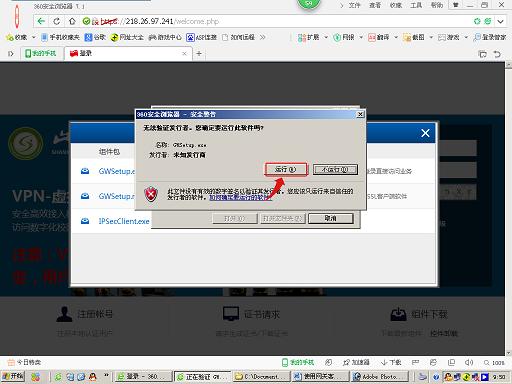The height and width of the screenshot is (384, 512).
Task: Switch to the 我的手机 tab
Action: pos(41,53)
